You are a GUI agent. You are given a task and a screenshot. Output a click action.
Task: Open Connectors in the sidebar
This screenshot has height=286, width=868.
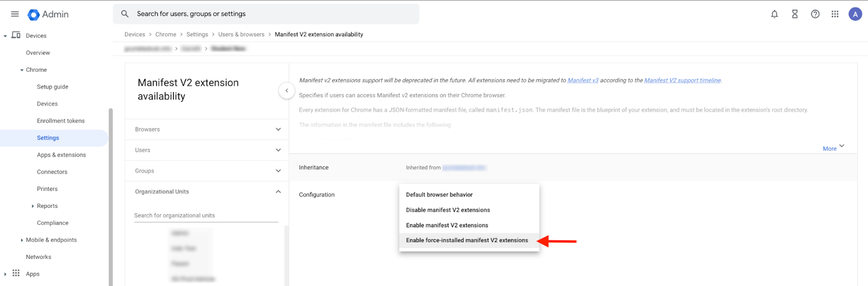(x=52, y=171)
